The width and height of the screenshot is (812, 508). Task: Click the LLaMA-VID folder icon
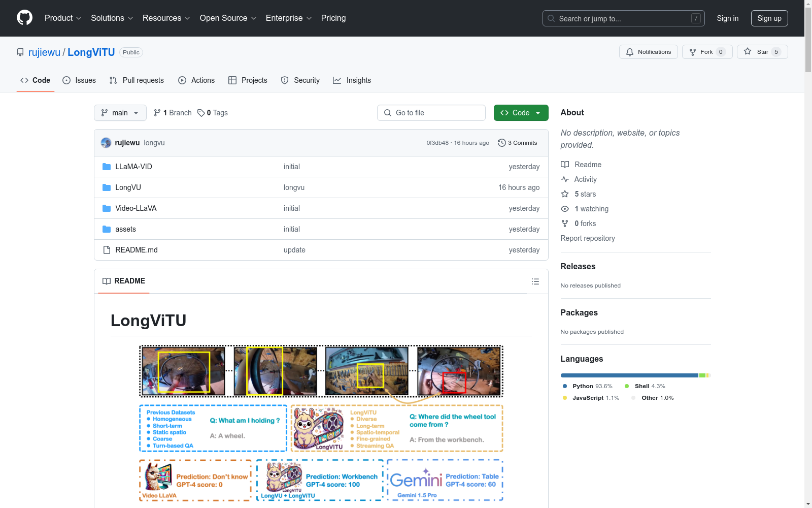107,167
